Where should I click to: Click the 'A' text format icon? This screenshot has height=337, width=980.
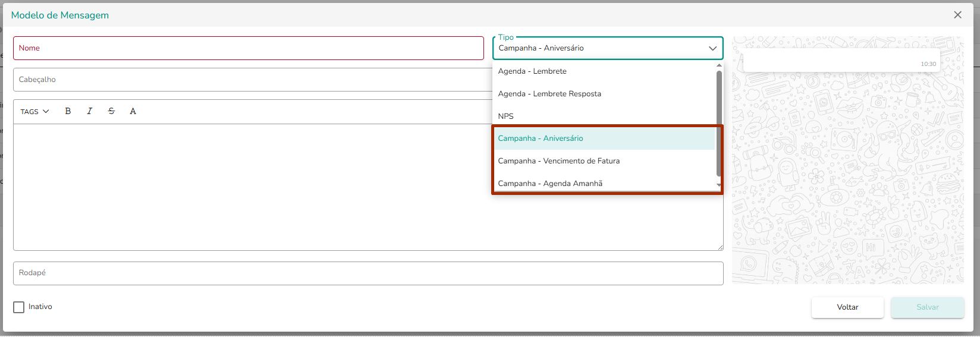click(x=133, y=111)
